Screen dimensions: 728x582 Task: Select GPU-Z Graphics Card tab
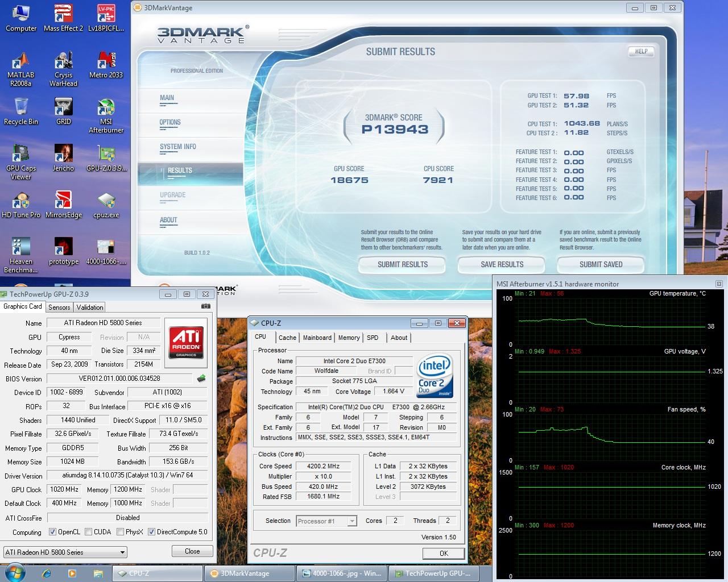pos(23,306)
